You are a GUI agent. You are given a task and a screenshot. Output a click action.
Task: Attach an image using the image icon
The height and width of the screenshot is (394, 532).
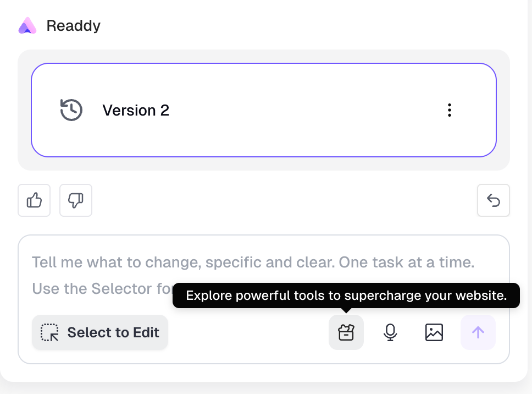pos(434,332)
